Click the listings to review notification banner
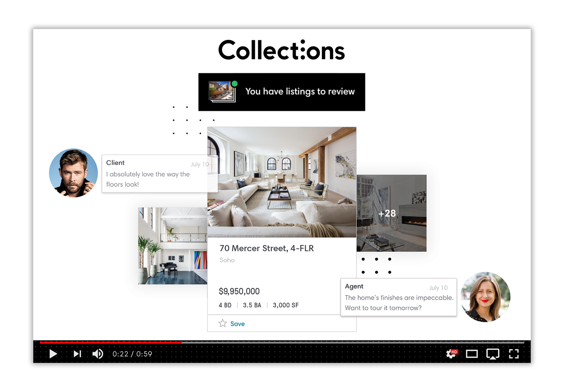 [300, 92]
